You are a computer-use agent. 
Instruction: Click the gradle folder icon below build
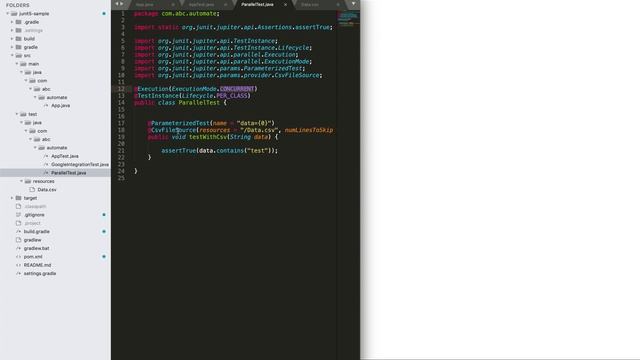click(x=18, y=47)
